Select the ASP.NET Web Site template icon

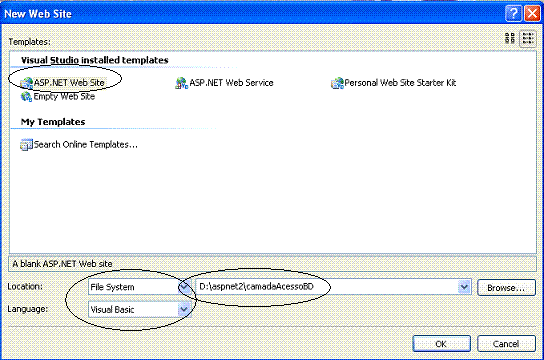(x=26, y=83)
